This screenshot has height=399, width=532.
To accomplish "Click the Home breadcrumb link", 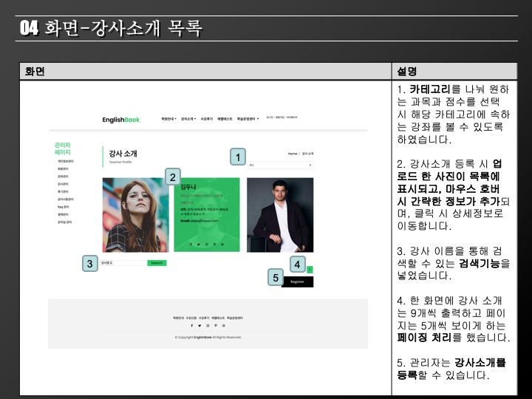I will pos(293,154).
